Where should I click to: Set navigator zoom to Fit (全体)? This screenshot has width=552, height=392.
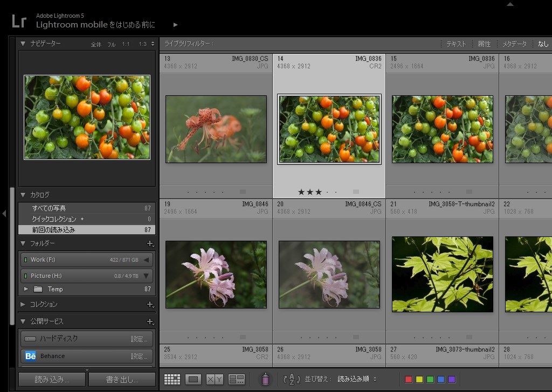point(96,44)
